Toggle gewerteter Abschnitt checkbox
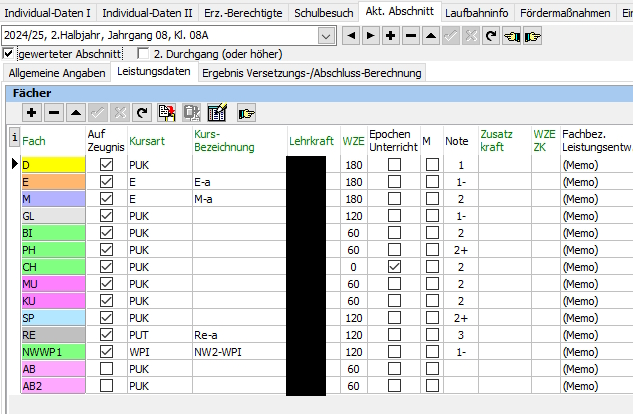This screenshot has width=633, height=414. (8, 53)
